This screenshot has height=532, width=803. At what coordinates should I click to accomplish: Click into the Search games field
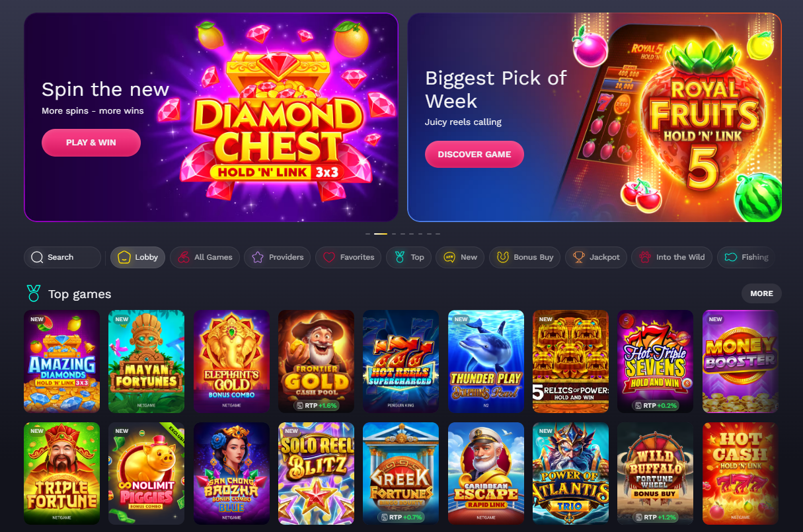point(62,257)
